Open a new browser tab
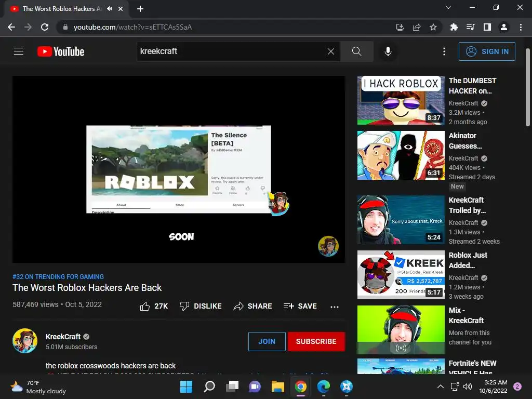Screen dimensions: 532x399 coord(140,9)
